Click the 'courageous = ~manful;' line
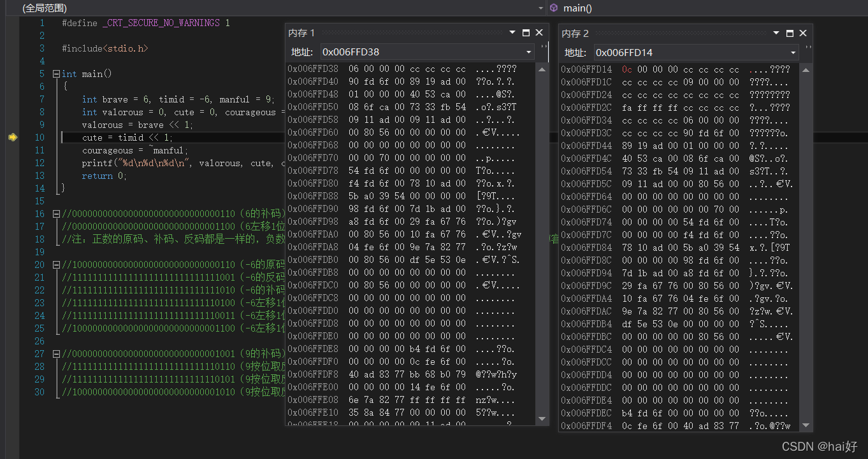Image resolution: width=868 pixels, height=459 pixels. click(x=135, y=150)
